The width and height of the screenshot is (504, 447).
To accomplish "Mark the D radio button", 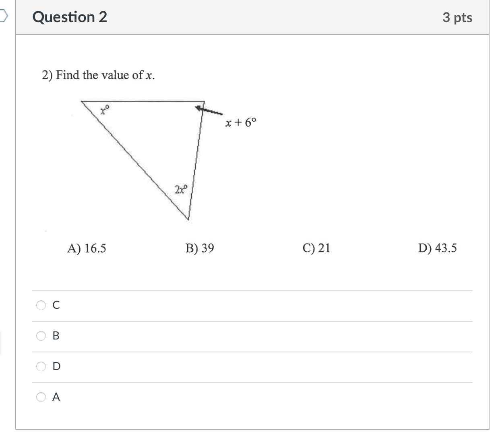I will (x=41, y=366).
